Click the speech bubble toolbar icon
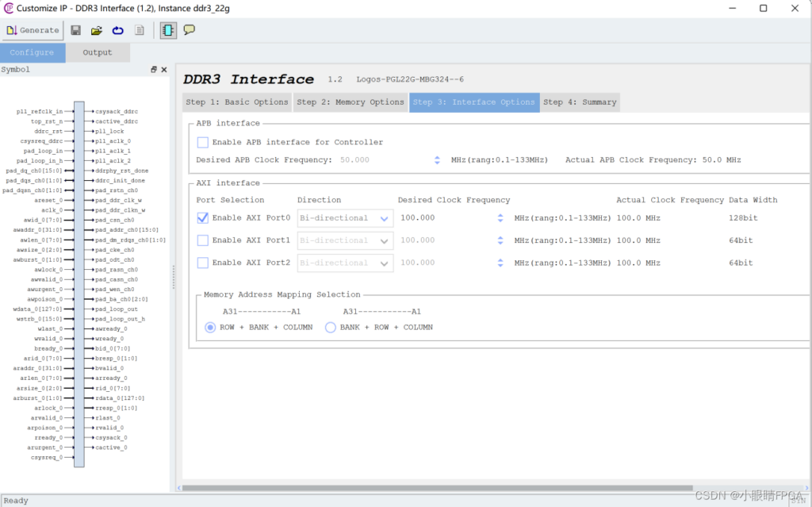 190,30
